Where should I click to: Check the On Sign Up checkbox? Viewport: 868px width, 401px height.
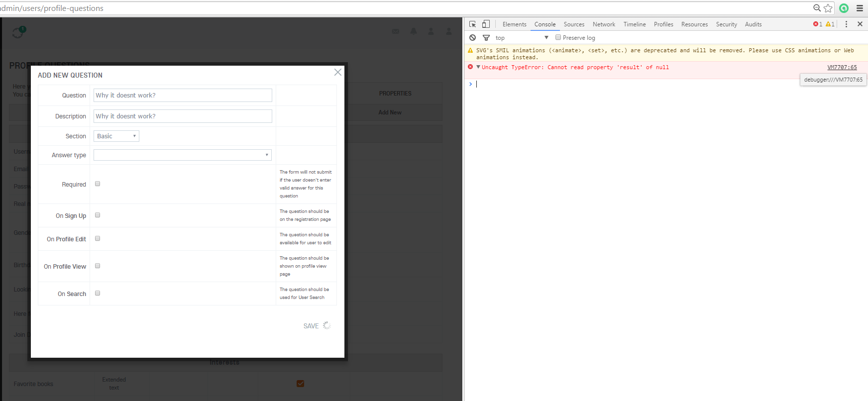coord(98,215)
